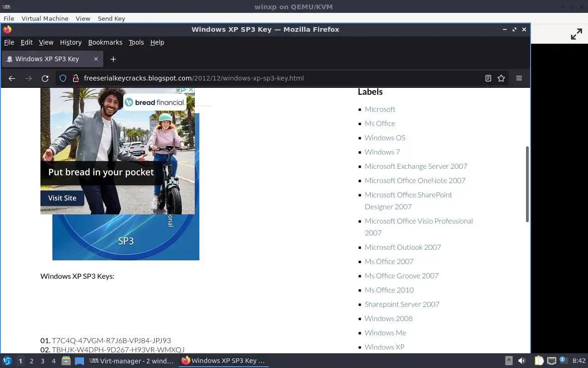Click the network tray icon
The image size is (588, 368).
[552, 361]
